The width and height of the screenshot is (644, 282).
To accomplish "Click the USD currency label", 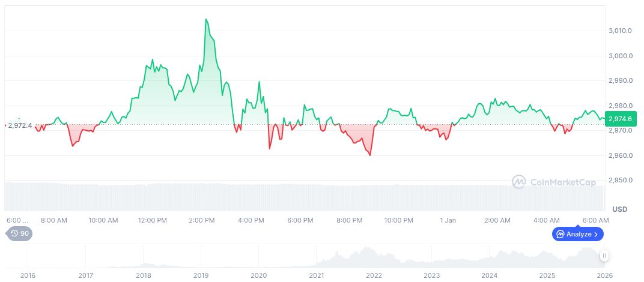I will (x=619, y=209).
